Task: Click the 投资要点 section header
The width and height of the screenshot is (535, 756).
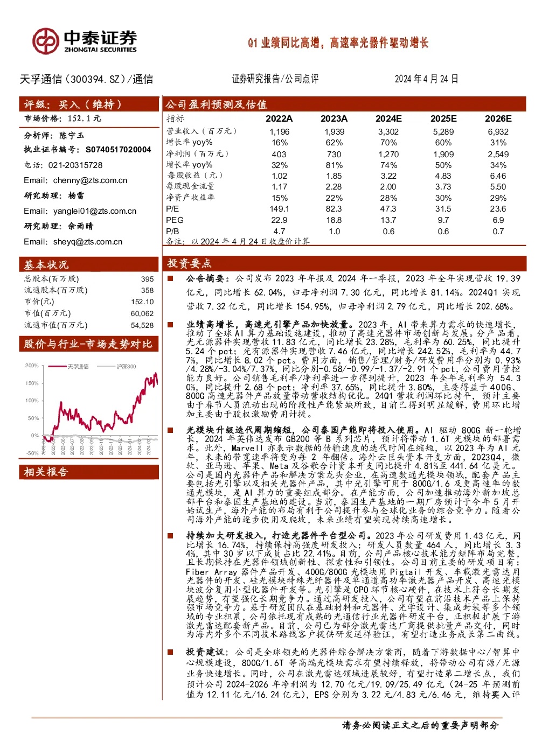Action: point(344,263)
